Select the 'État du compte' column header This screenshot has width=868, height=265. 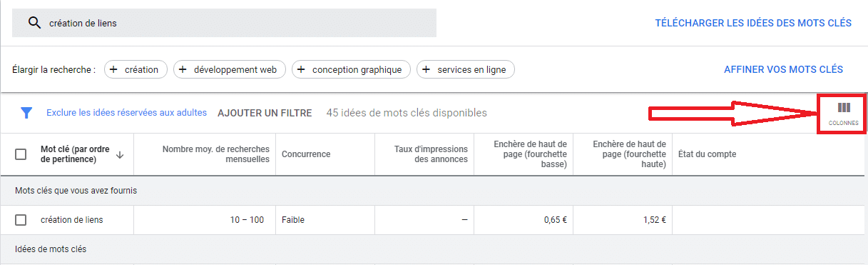point(708,154)
